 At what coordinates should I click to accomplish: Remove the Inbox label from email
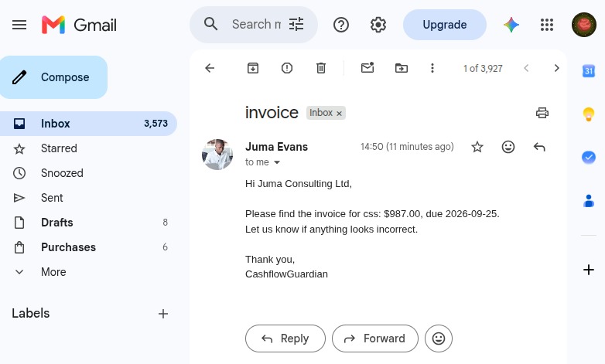coord(339,114)
